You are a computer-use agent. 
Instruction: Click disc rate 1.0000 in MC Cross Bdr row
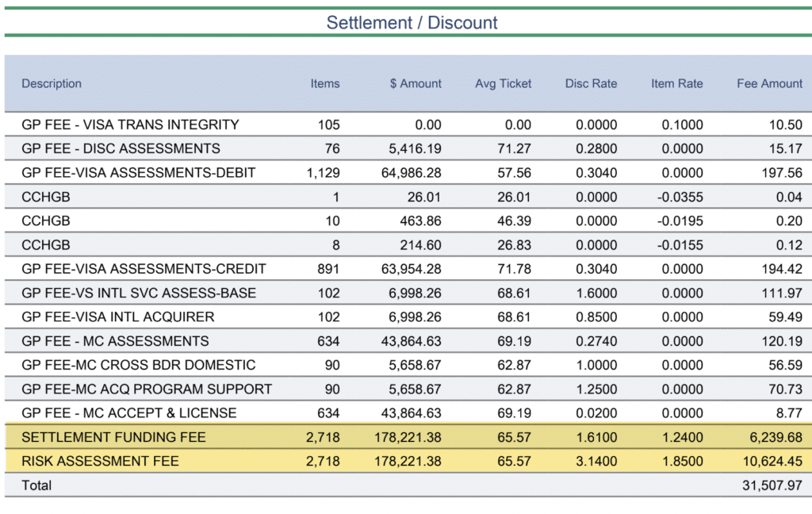[x=596, y=365]
